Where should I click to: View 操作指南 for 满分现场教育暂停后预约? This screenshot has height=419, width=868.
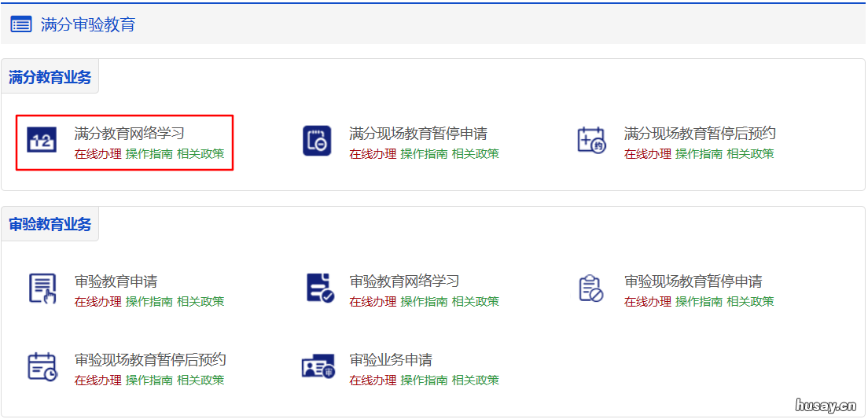(699, 154)
